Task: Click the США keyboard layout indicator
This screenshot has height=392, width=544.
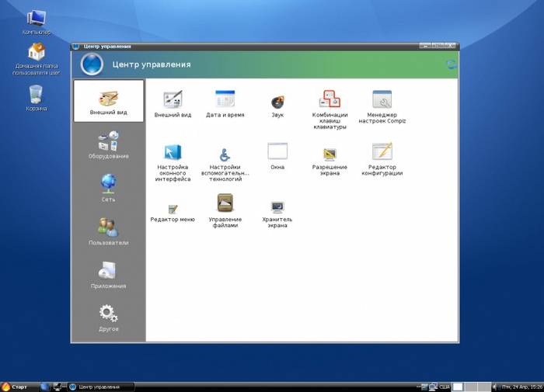Action: (445, 387)
